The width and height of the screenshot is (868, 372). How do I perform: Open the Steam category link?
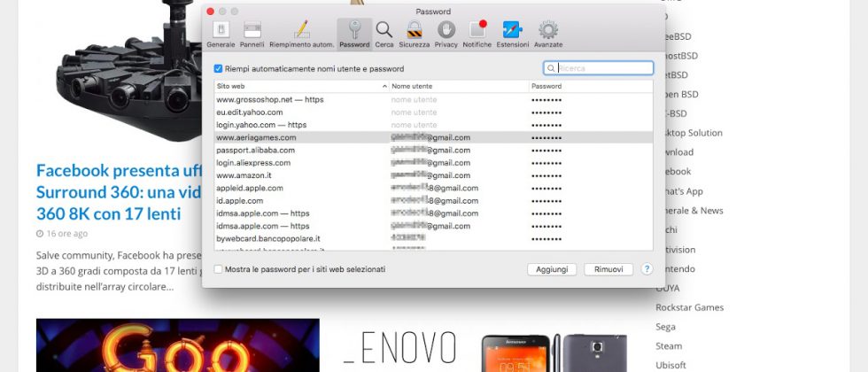[669, 346]
